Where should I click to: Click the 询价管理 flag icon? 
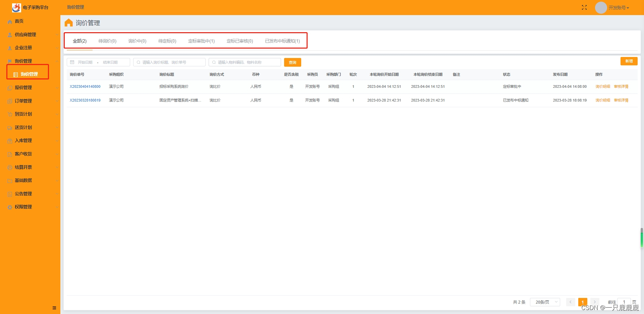(10, 61)
